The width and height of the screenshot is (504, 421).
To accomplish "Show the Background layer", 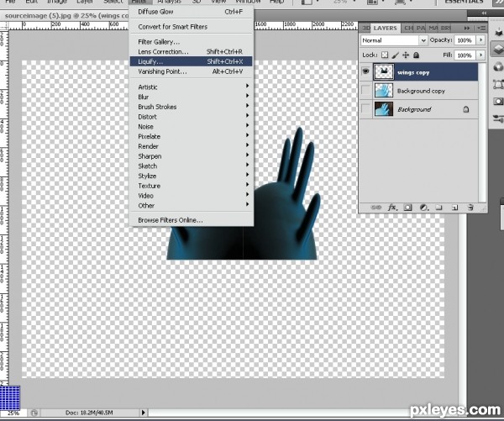I will pos(365,109).
